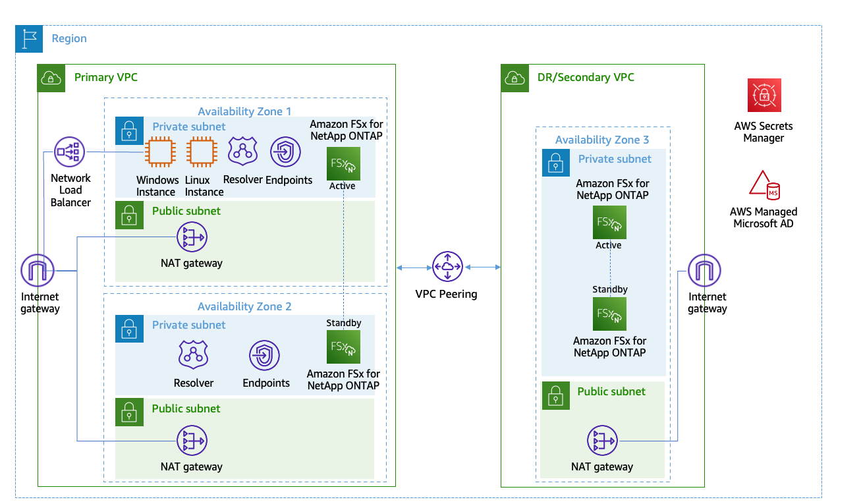The width and height of the screenshot is (861, 504).
Task: Click the Standby FSx icon in Availability Zone 3
Action: (x=609, y=314)
